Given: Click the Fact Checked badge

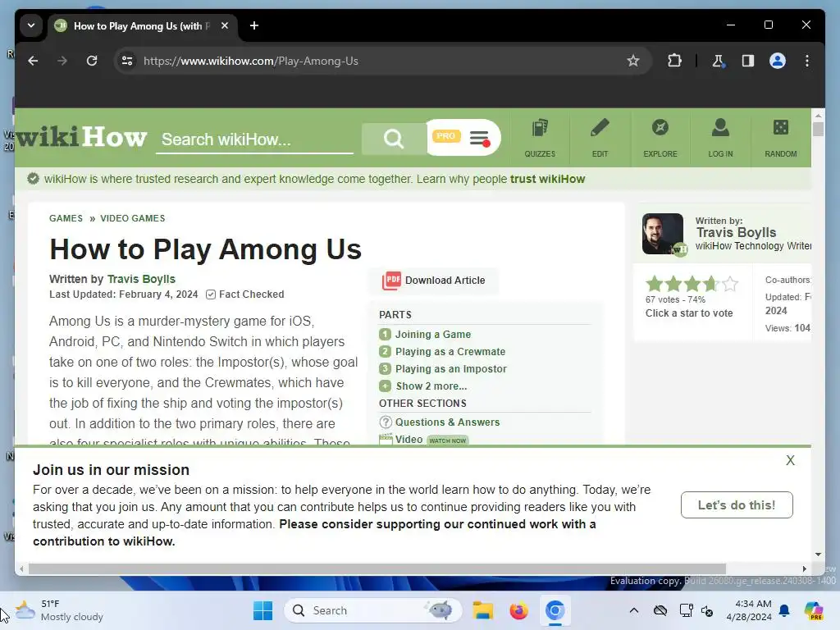Looking at the screenshot, I should pos(245,294).
